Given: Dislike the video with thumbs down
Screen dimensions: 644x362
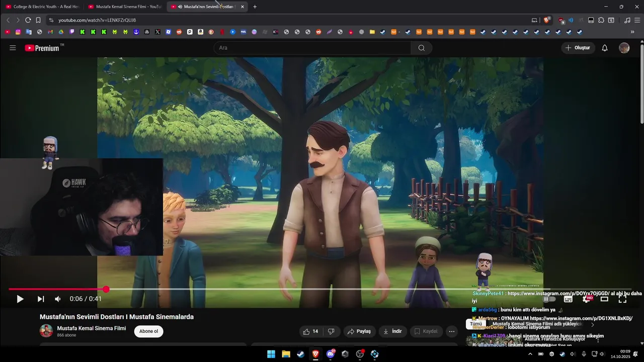Looking at the screenshot, I should click(331, 331).
